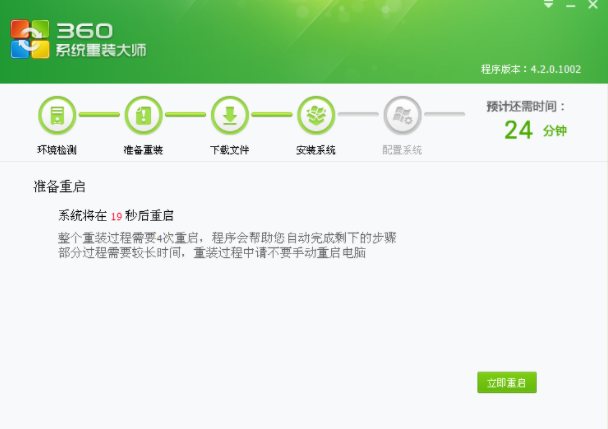Click the 安装系统 step label

tap(316, 150)
